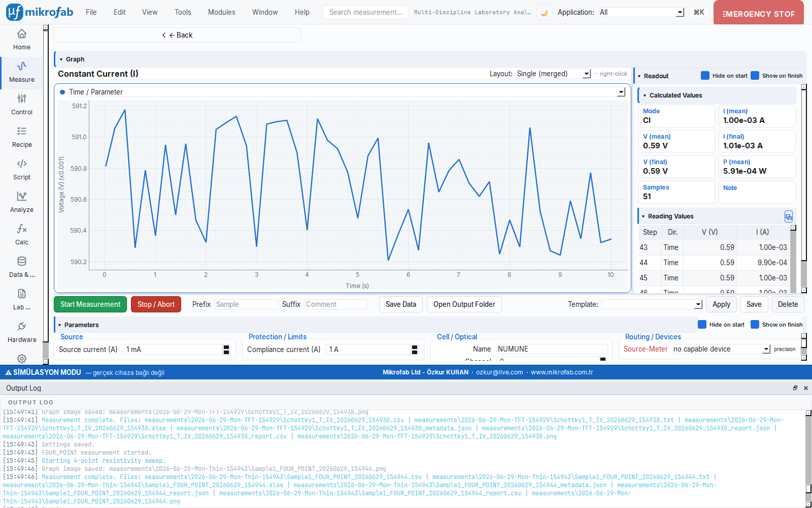
Task: Open the Template dropdown
Action: point(652,304)
